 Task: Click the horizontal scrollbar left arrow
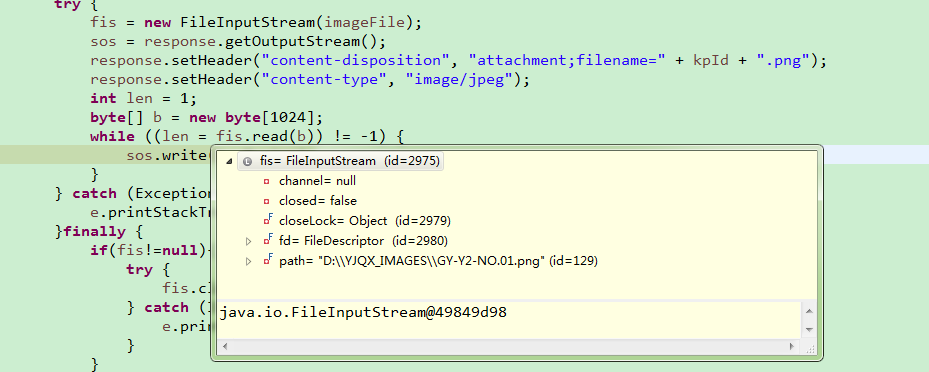(x=224, y=346)
